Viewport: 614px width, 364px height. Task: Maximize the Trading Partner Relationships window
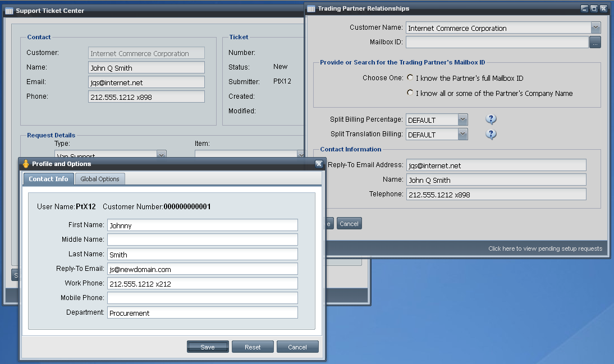[x=594, y=8]
